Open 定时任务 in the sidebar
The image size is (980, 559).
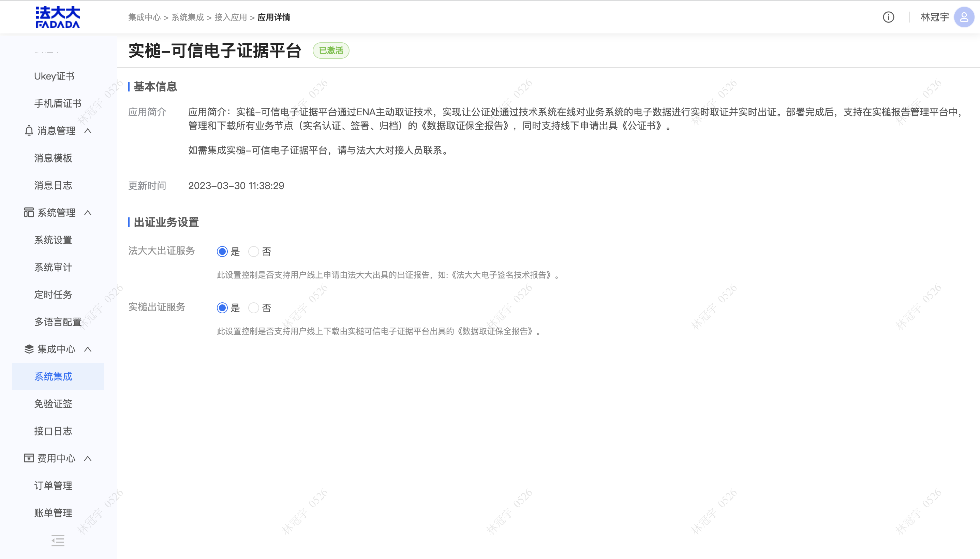click(x=53, y=295)
